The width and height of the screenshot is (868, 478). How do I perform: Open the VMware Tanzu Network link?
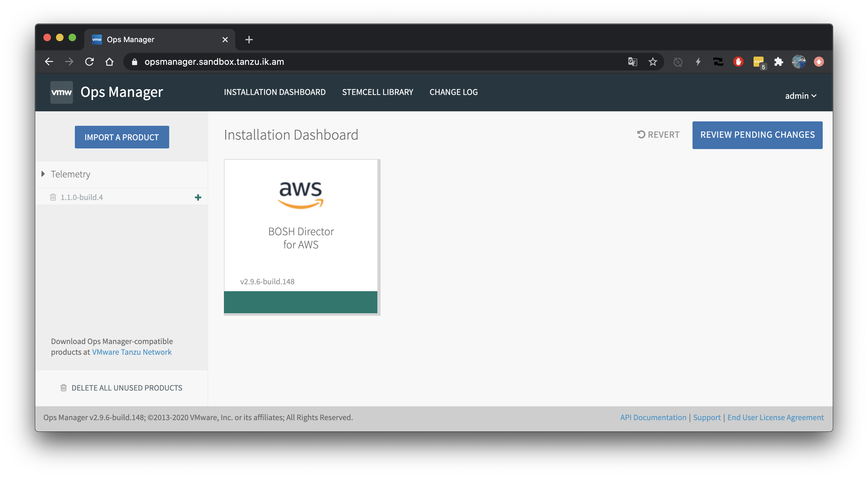point(132,352)
